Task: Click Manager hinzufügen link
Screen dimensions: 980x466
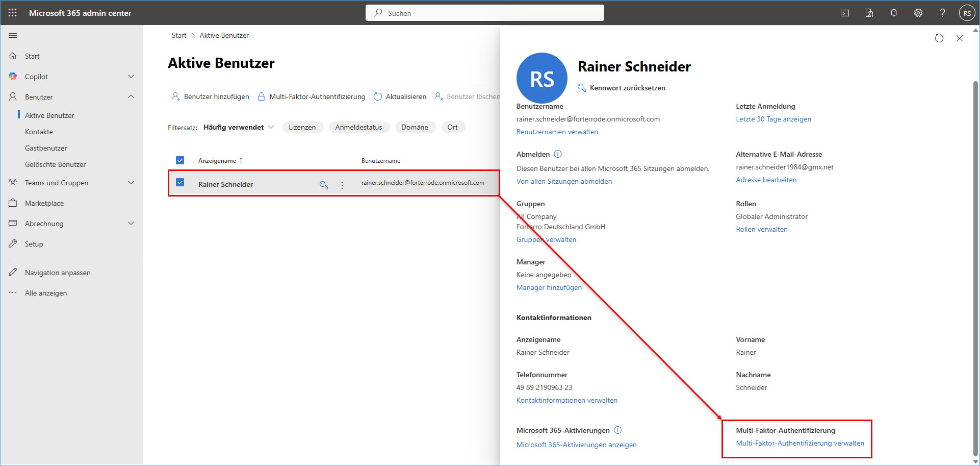Action: 549,287
